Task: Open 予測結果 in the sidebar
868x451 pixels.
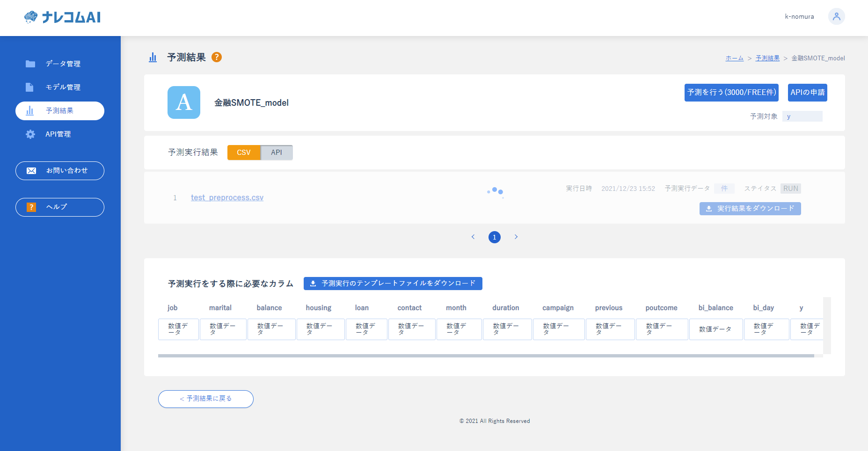Action: 60,111
